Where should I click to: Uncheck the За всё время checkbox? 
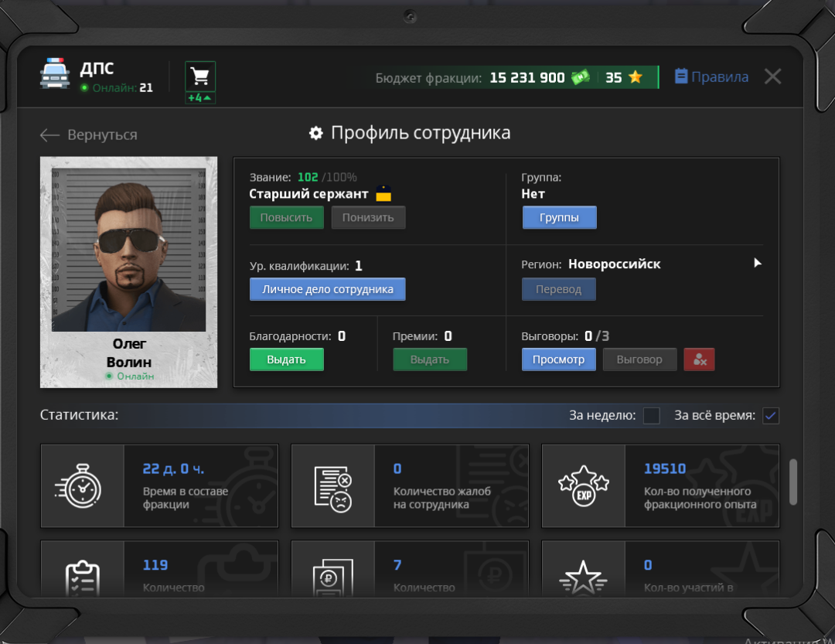(770, 416)
